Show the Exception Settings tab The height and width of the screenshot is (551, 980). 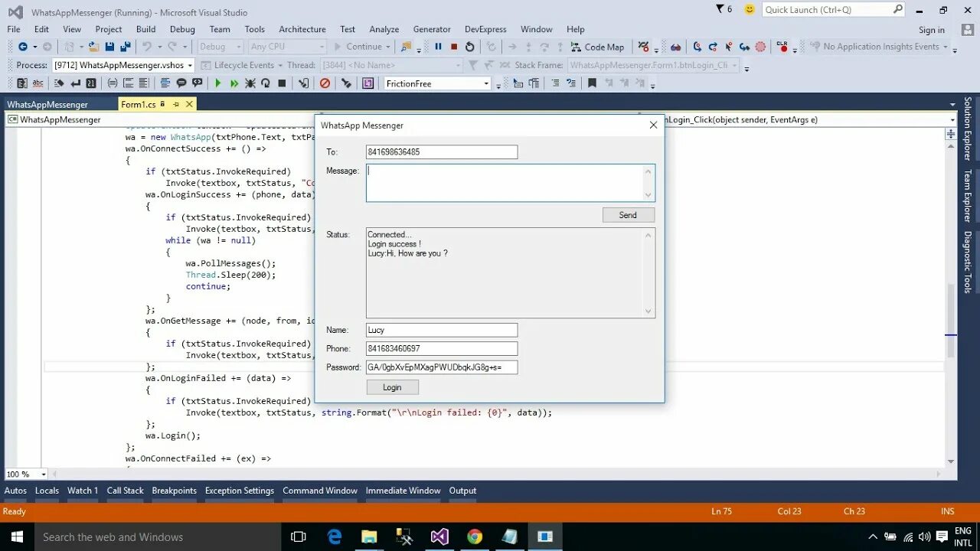click(x=240, y=491)
